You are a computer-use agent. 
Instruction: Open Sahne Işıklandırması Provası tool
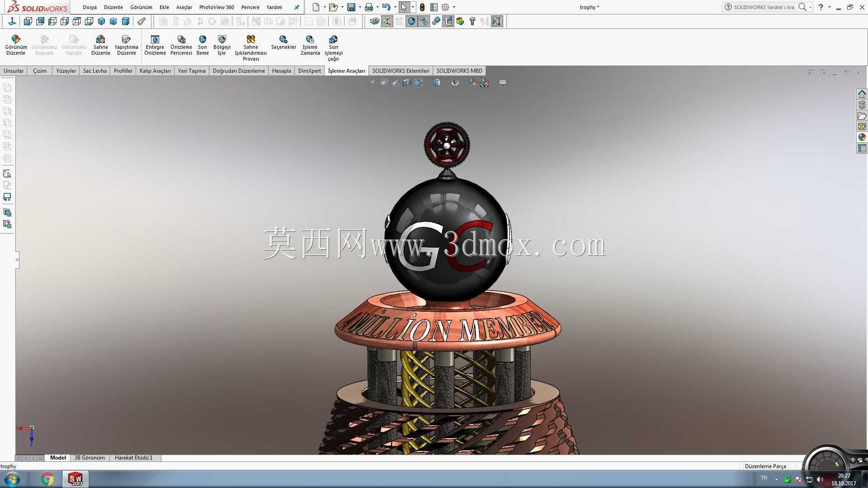point(251,48)
